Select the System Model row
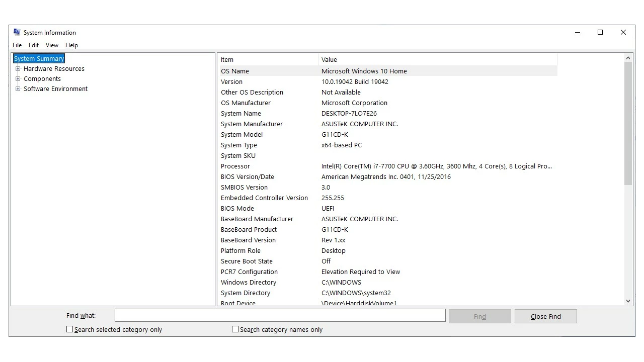Screen dimensions: 644x362 (x=388, y=134)
